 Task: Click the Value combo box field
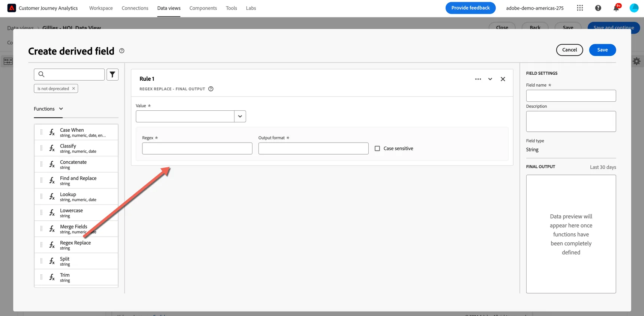185,116
